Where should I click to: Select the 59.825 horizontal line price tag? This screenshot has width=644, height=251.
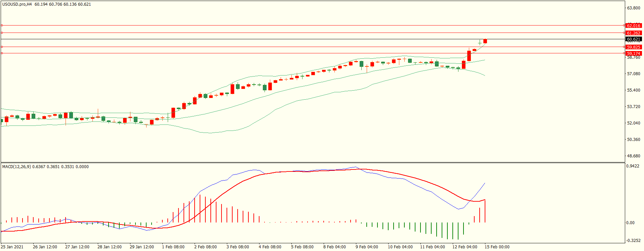(x=634, y=47)
